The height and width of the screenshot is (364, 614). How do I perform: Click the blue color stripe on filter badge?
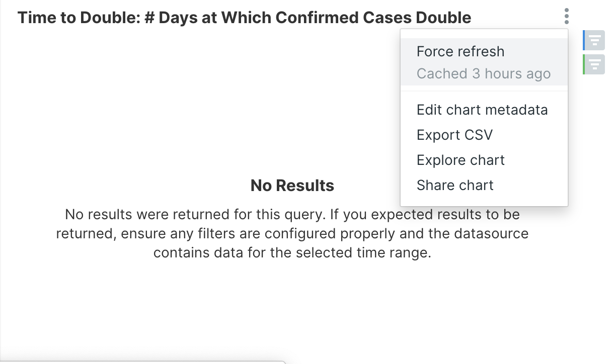[x=584, y=40]
